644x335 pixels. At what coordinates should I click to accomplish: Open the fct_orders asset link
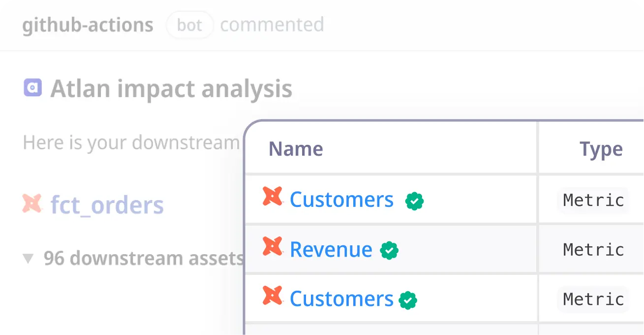[107, 205]
